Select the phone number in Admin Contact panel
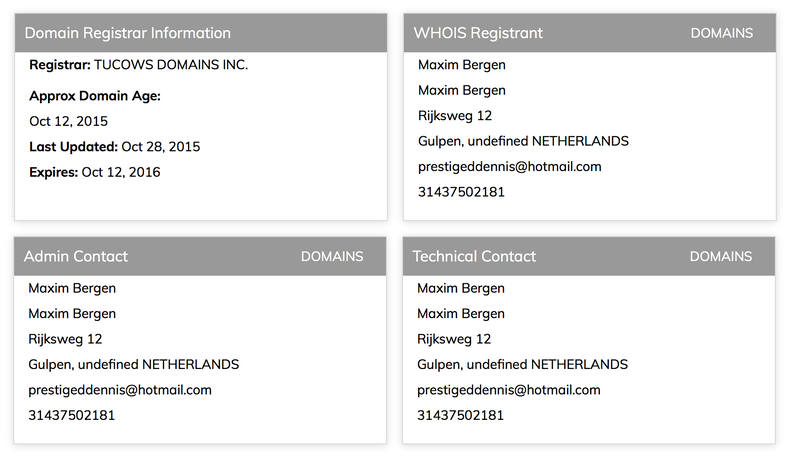 [x=71, y=416]
